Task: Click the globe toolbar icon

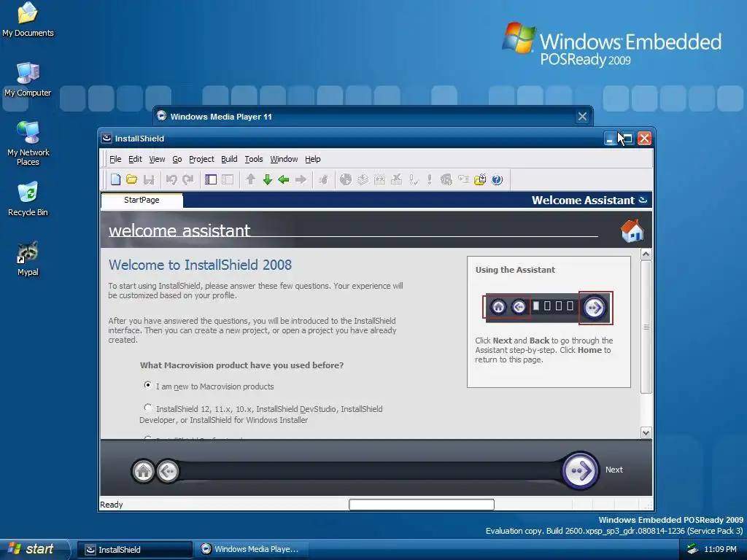Action: click(x=346, y=179)
